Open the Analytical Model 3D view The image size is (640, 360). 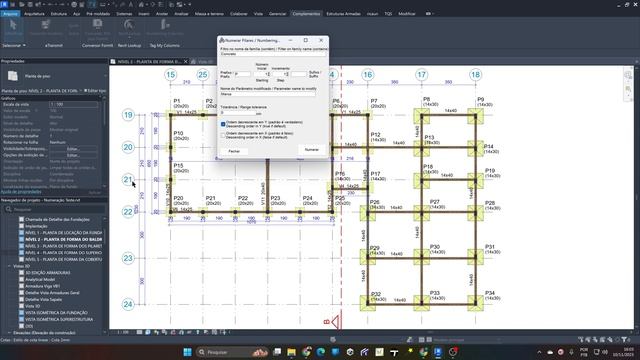[40, 280]
